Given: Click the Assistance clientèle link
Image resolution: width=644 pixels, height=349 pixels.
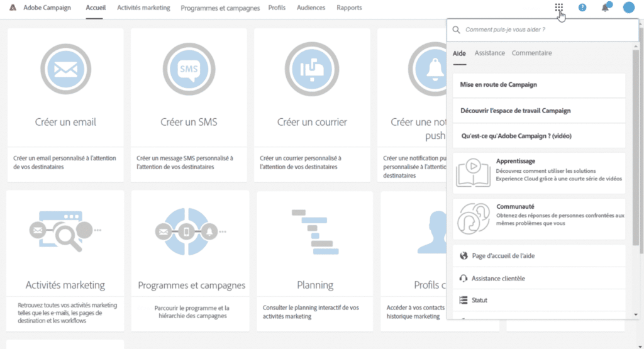Looking at the screenshot, I should (x=498, y=279).
